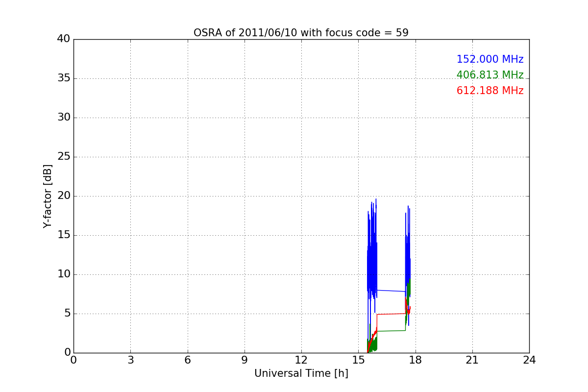588x392 pixels.
Task: Click the plot title 'OSRA of 2011/06/10 with focus code = 59'
Action: pyautogui.click(x=301, y=33)
